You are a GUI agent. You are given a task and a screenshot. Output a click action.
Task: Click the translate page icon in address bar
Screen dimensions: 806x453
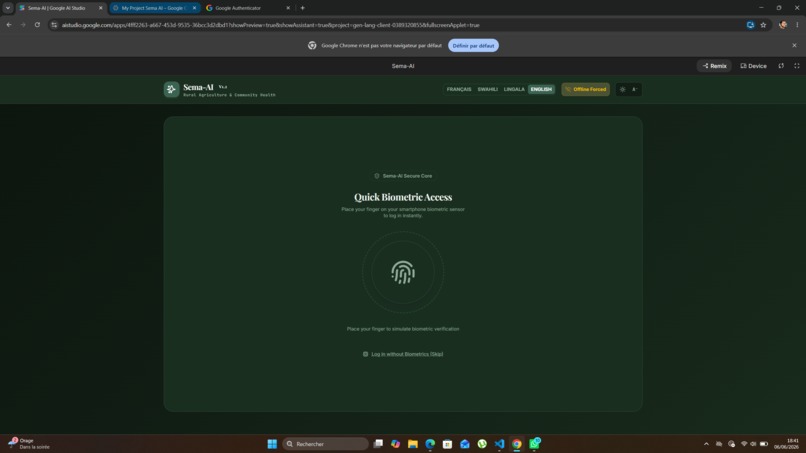[x=750, y=25]
